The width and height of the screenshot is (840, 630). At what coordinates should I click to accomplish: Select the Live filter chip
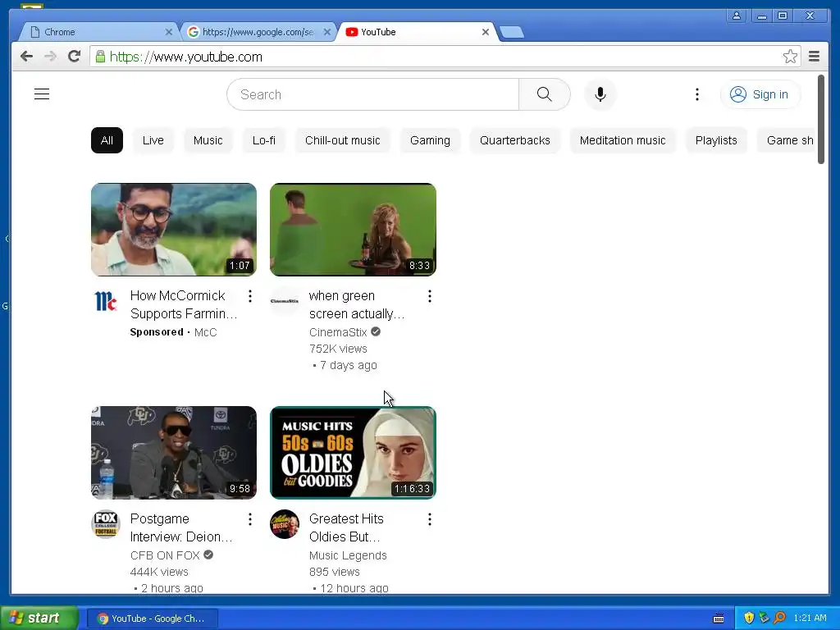pyautogui.click(x=153, y=140)
